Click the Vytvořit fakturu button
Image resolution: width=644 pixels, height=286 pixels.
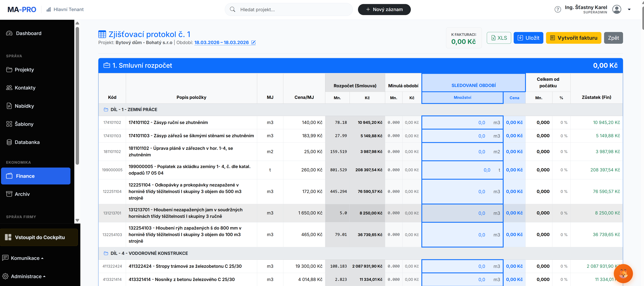pos(574,38)
